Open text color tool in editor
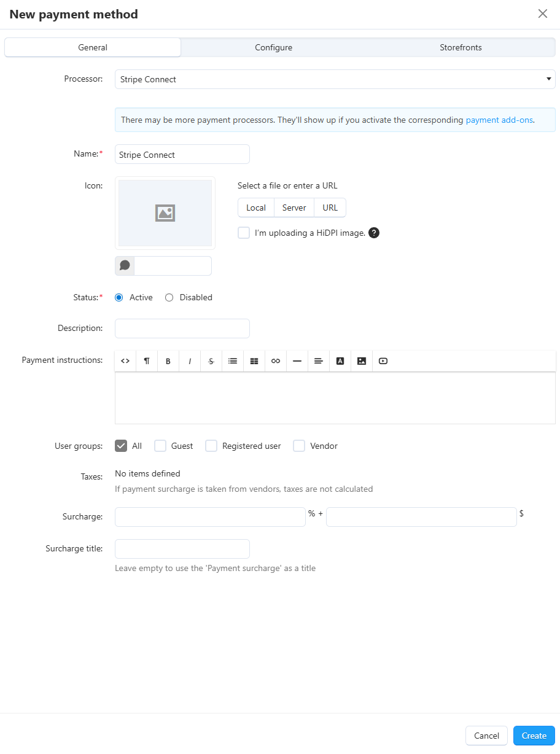 coord(340,361)
